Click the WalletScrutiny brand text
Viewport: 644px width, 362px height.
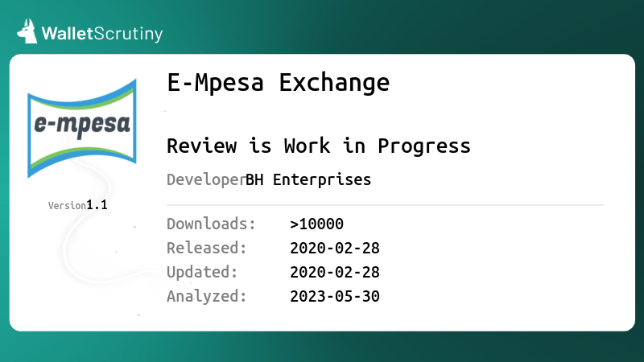[x=102, y=34]
